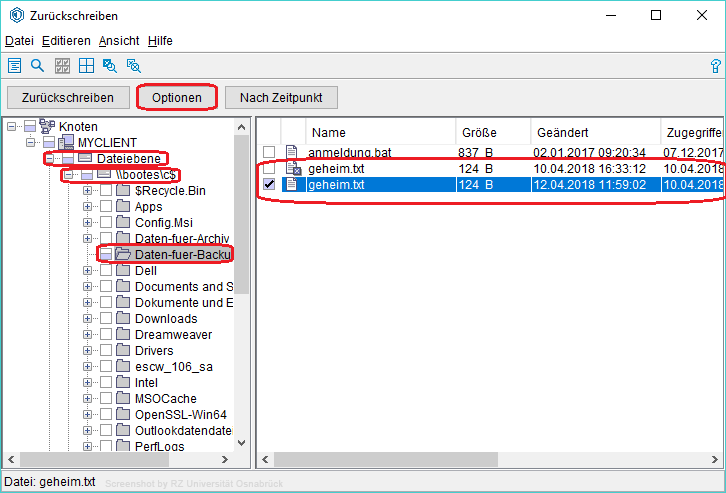Expand the Apps folder node
This screenshot has height=493, width=726.
[x=88, y=207]
